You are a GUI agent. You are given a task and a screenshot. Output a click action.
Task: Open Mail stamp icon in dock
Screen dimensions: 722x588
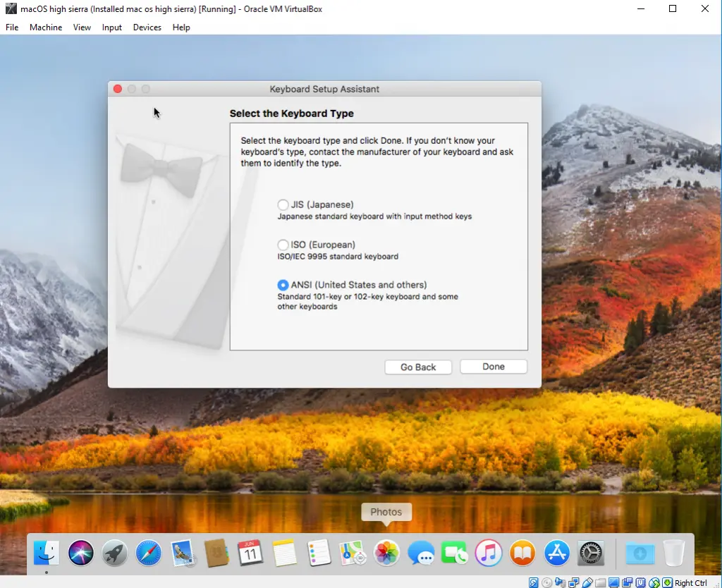point(183,553)
